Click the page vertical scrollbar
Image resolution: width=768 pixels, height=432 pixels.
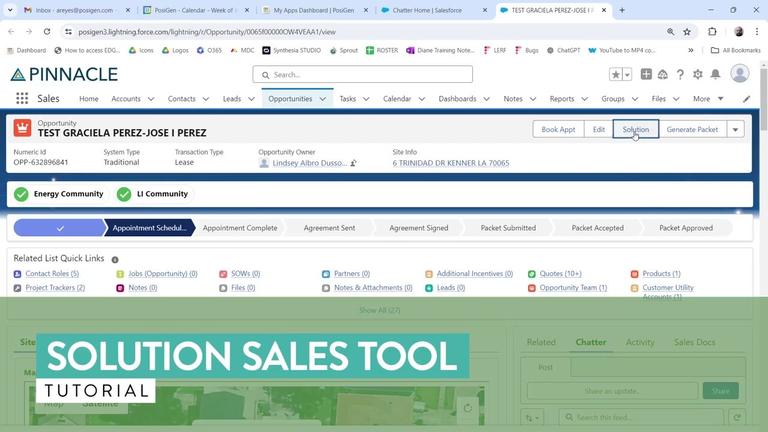click(764, 99)
